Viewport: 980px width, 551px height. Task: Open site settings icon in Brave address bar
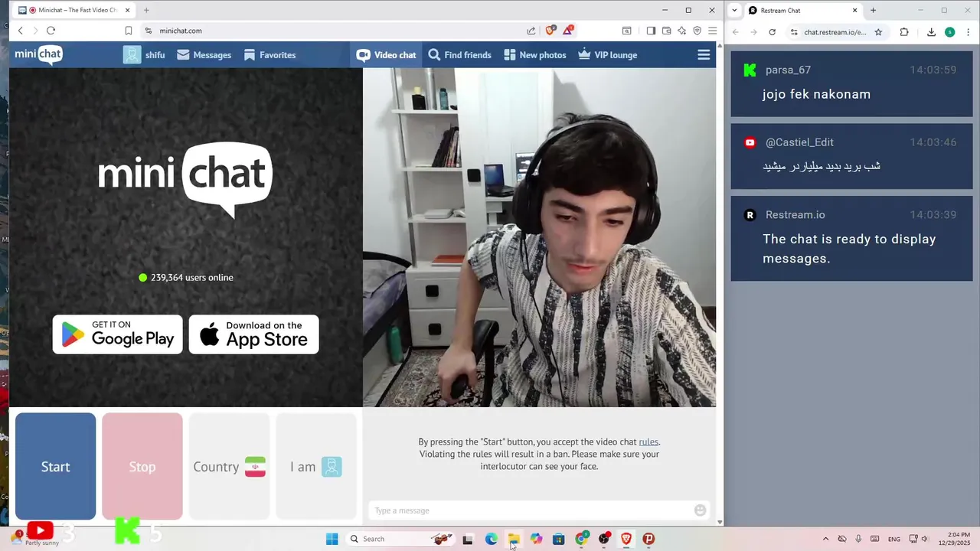149,31
